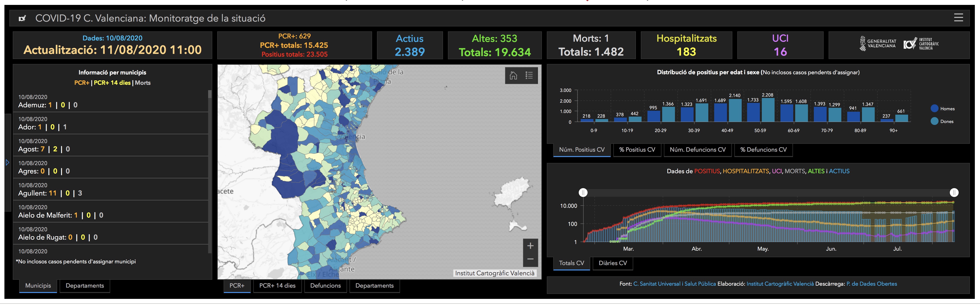This screenshot has width=980, height=305.
Task: Switch to the Departaments list tab
Action: click(x=84, y=286)
